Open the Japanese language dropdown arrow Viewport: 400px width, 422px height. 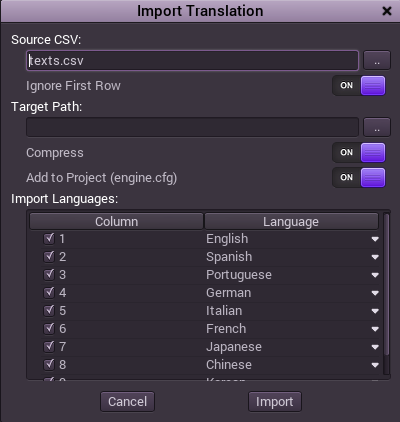coord(375,347)
